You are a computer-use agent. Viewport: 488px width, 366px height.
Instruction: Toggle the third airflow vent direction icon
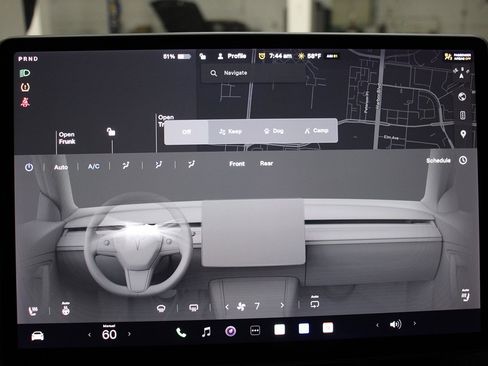point(191,164)
